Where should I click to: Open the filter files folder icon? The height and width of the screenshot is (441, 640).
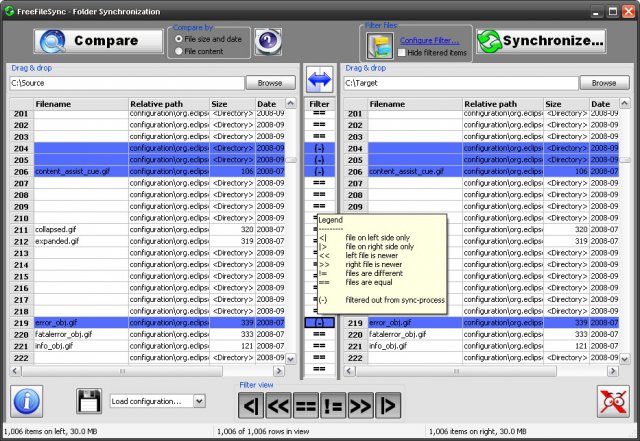pyautogui.click(x=380, y=46)
